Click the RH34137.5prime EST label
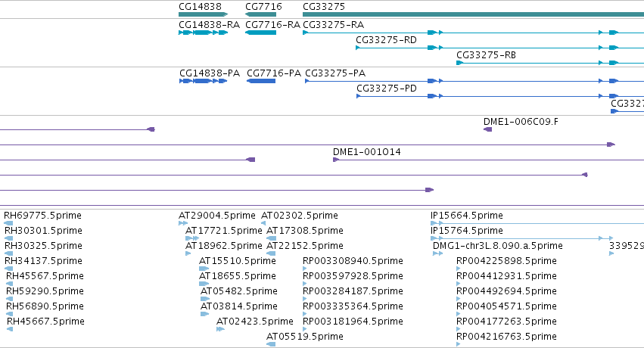 pos(43,261)
